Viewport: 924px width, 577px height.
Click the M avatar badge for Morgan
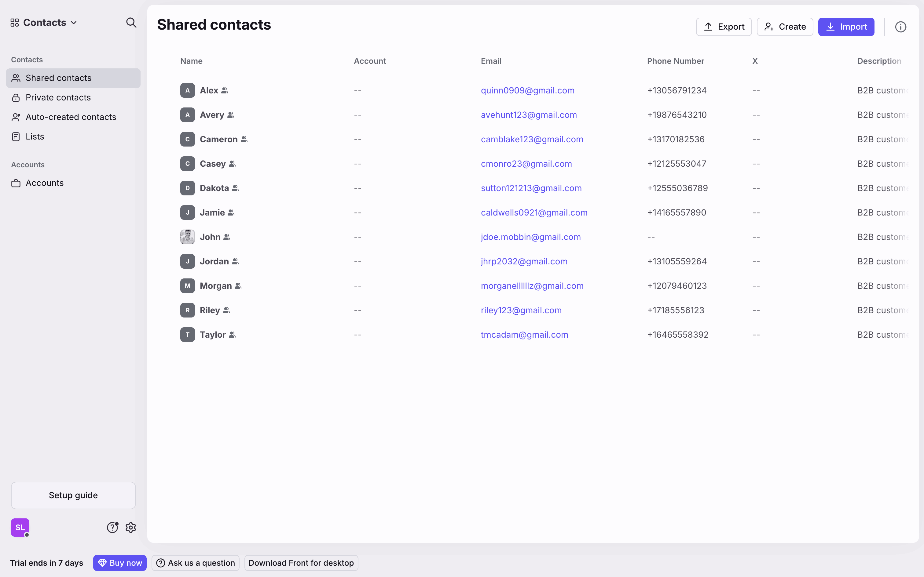[188, 286]
